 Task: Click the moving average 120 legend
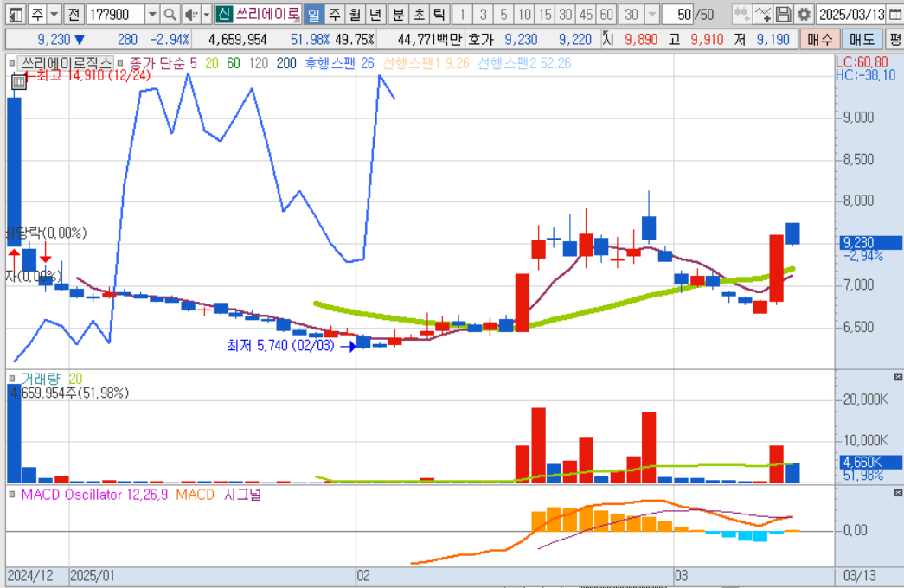[259, 63]
